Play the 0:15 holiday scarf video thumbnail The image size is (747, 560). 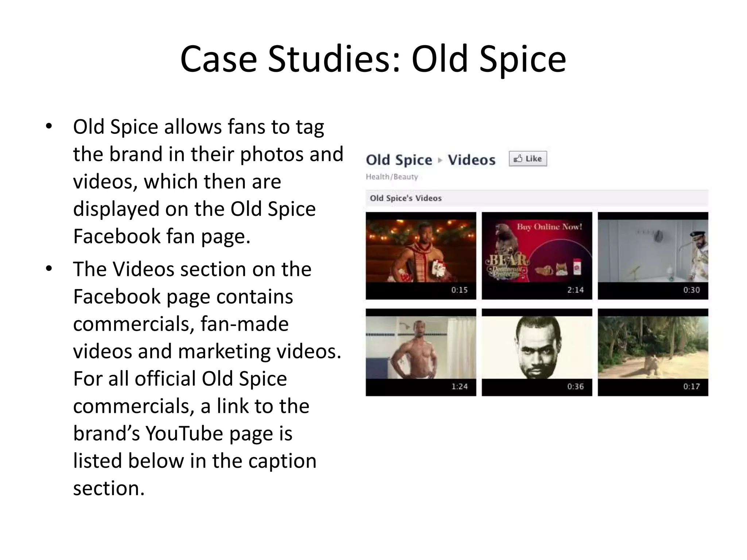[x=421, y=256]
